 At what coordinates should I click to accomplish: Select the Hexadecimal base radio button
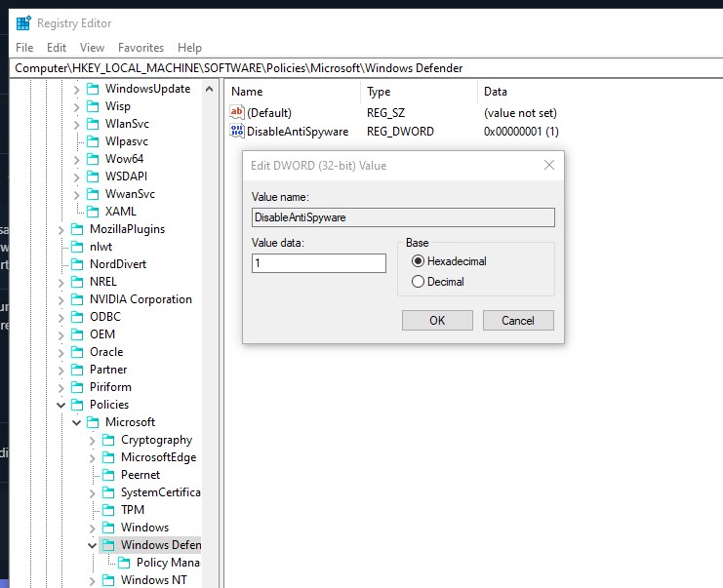[418, 261]
